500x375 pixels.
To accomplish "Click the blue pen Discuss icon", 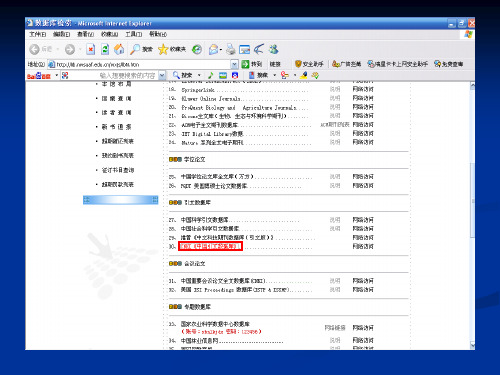I will (x=259, y=49).
